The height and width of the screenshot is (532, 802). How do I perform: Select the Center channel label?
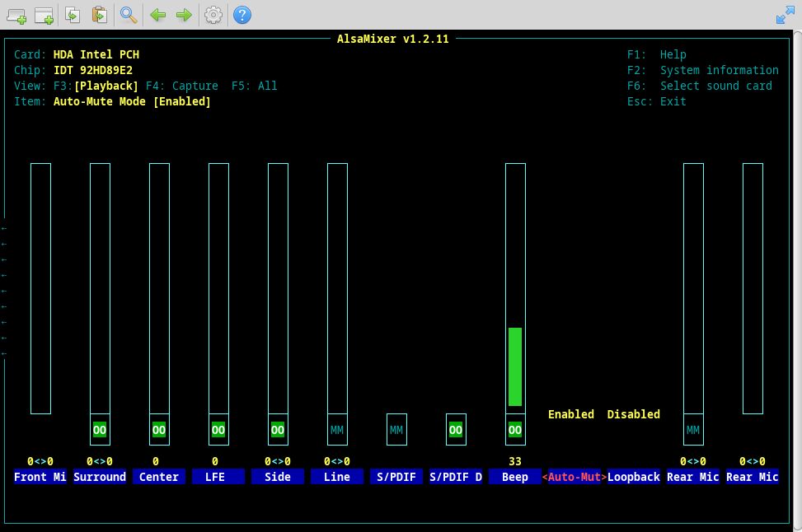159,477
